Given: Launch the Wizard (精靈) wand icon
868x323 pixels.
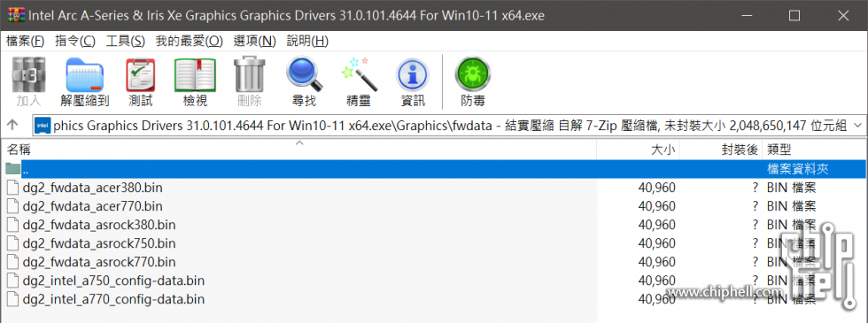Looking at the screenshot, I should pyautogui.click(x=359, y=74).
